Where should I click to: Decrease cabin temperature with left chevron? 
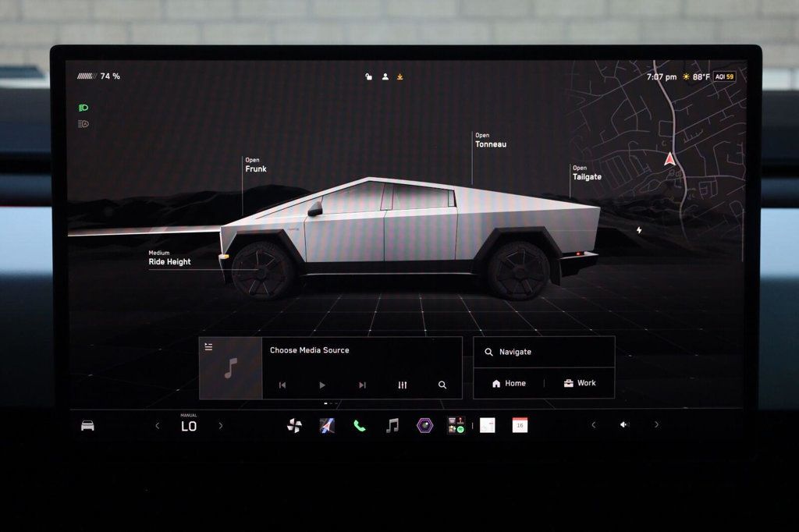tap(158, 425)
